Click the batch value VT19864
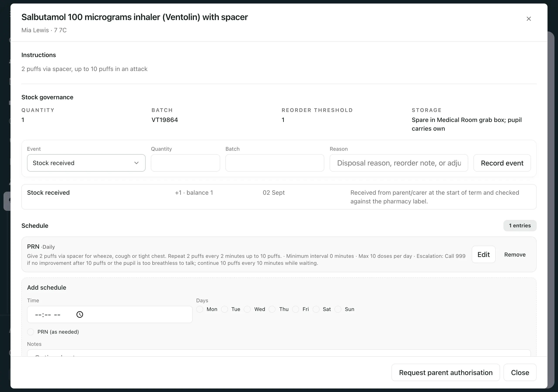The height and width of the screenshot is (392, 558). (165, 120)
